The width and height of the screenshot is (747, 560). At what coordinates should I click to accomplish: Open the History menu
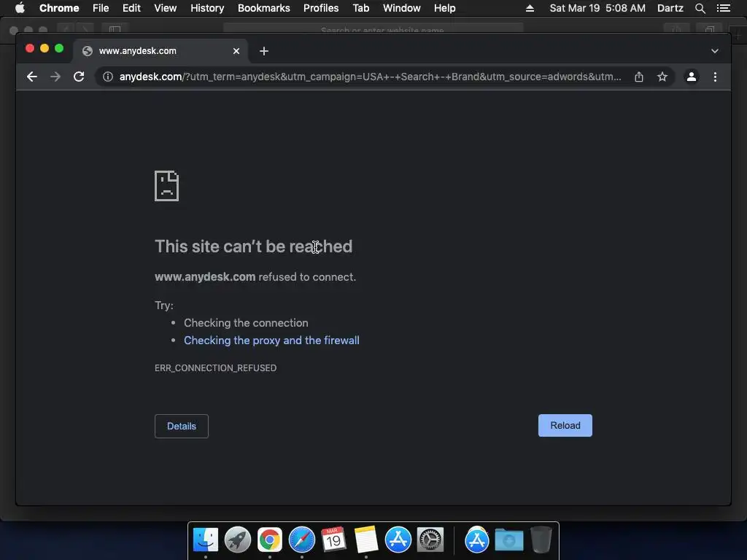pos(207,8)
